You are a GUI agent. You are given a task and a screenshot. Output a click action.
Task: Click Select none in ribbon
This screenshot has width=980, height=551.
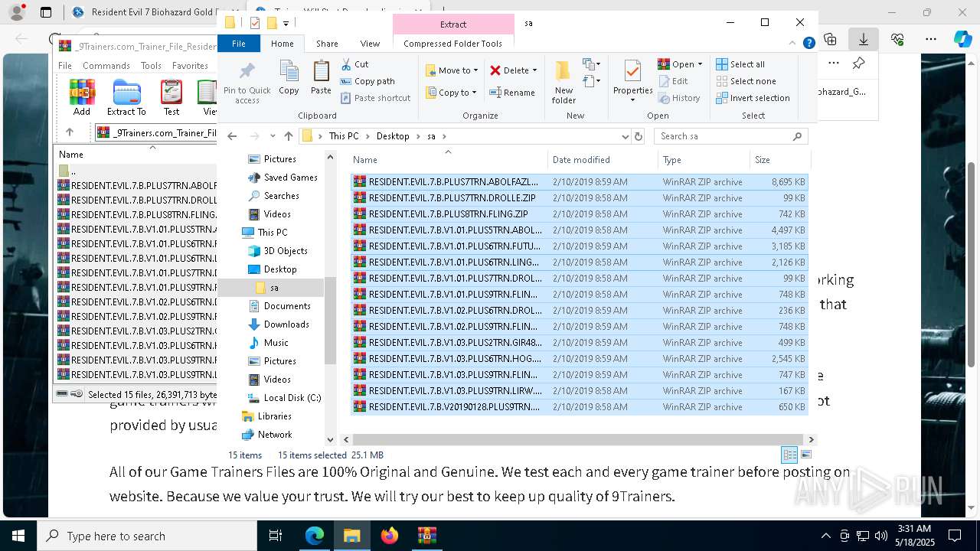point(746,81)
